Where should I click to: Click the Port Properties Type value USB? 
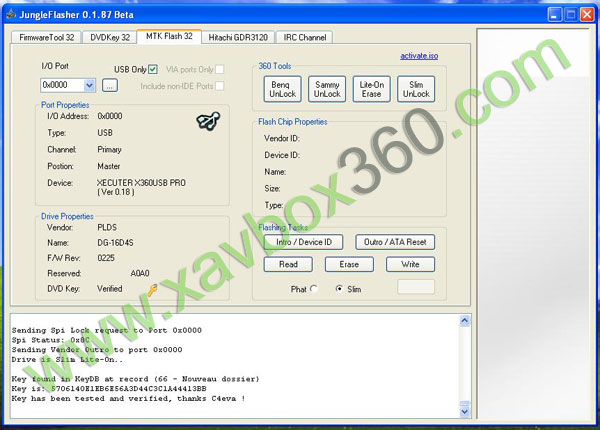pos(105,133)
